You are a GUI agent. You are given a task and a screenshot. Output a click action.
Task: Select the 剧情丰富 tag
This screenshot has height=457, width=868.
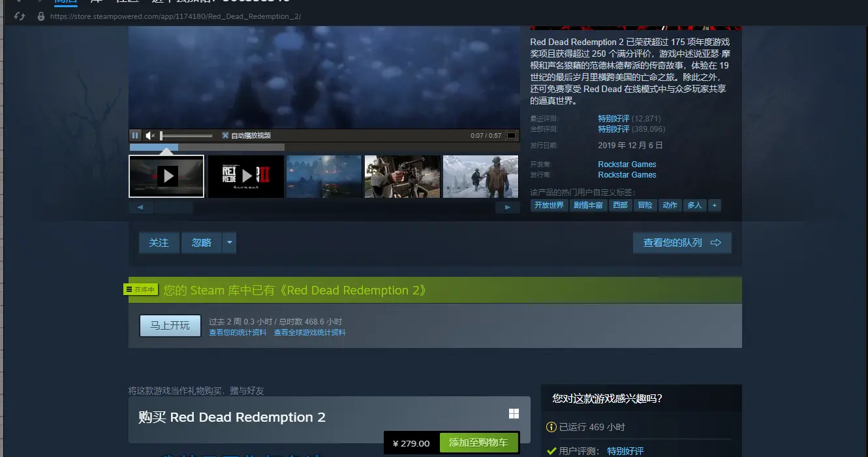(588, 205)
